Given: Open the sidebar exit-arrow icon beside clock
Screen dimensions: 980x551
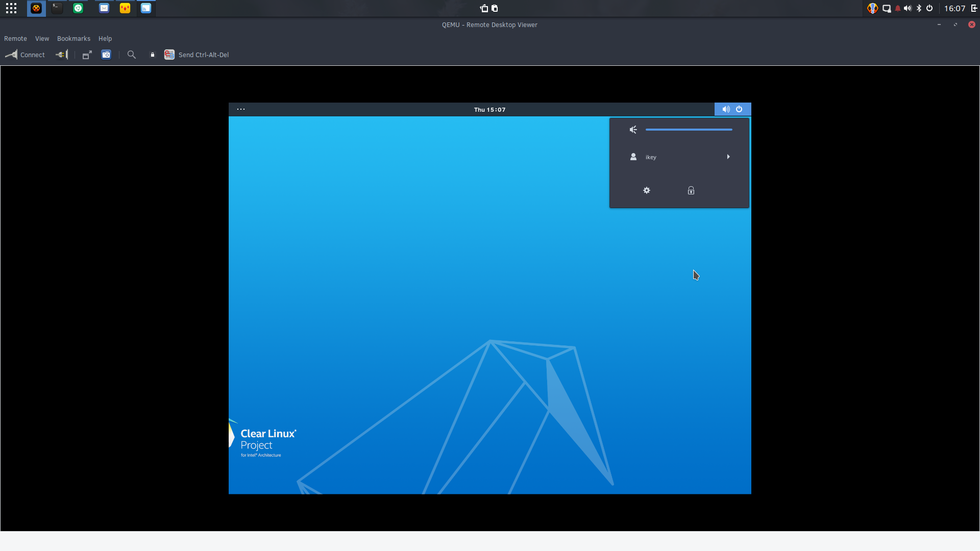Looking at the screenshot, I should tap(974, 8).
